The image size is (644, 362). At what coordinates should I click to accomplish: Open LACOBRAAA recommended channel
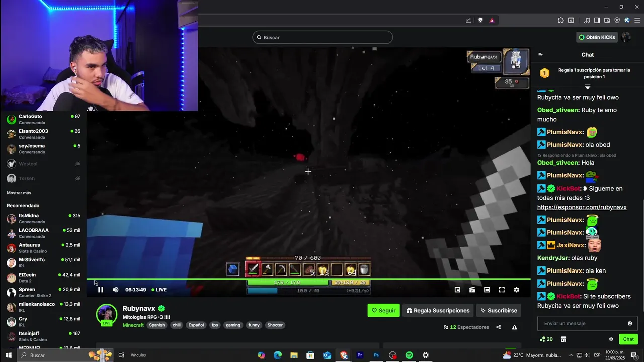43,233
